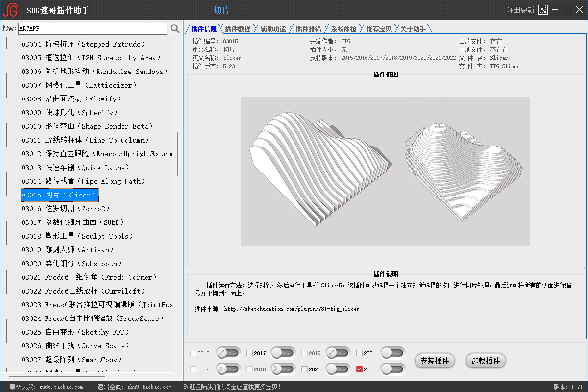The height and width of the screenshot is (392, 588).
Task: Select 03004 阶梯挤压 (Stepped Extrude)
Action: (83, 44)
